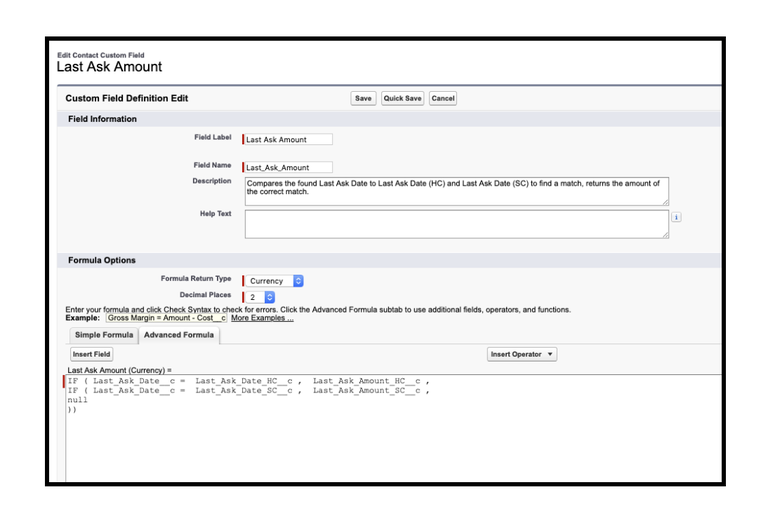768x513 pixels.
Task: Click into the Description text area
Action: click(x=456, y=191)
